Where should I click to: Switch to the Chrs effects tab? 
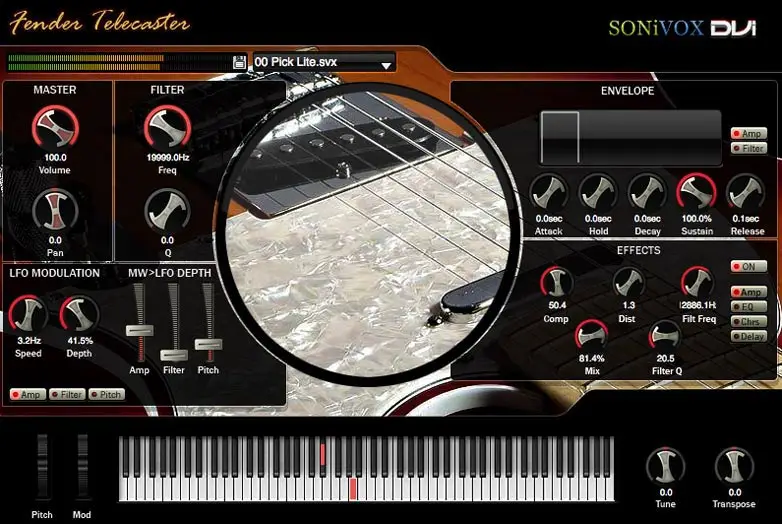[x=749, y=322]
